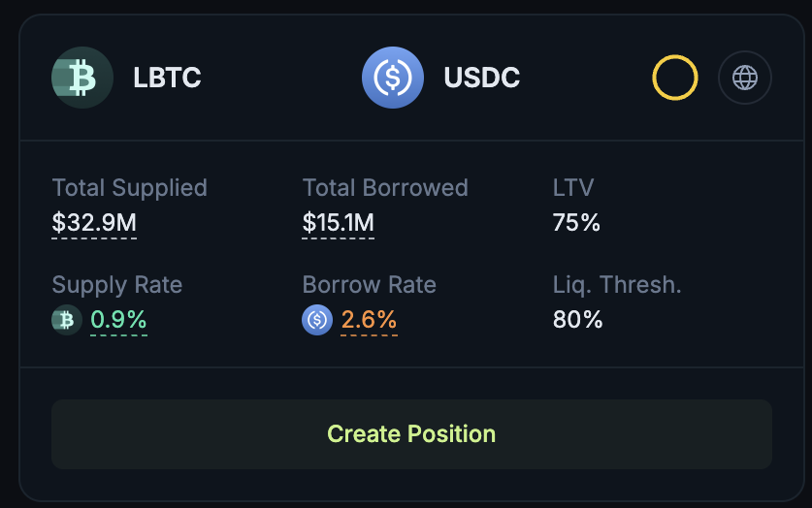The width and height of the screenshot is (812, 508).
Task: Click the LBTC Bitcoin token icon
Action: point(82,78)
